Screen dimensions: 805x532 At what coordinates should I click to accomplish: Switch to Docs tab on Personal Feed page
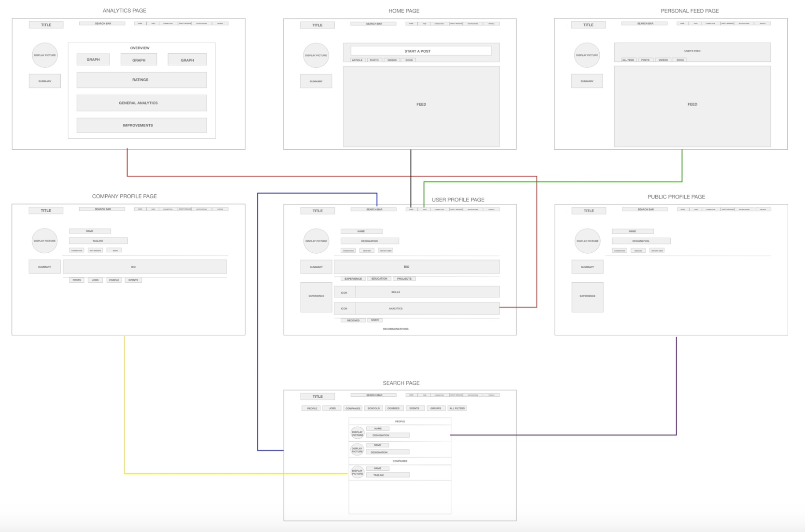(680, 60)
